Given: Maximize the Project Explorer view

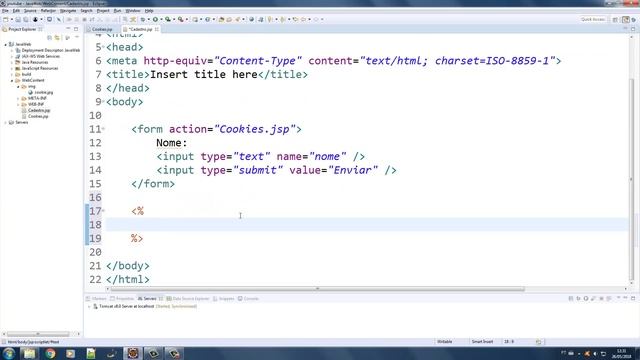Looking at the screenshot, I should (76, 29).
